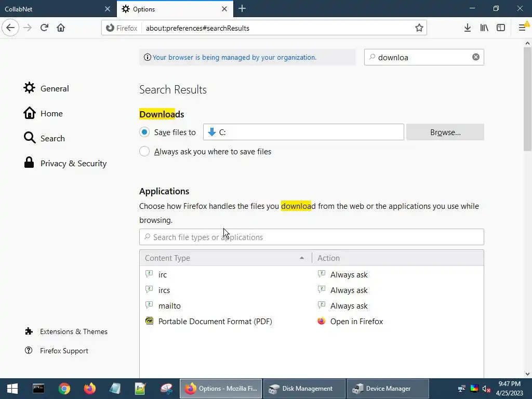Close the CollabNet tab
Screen dimensions: 532x399
point(108,9)
